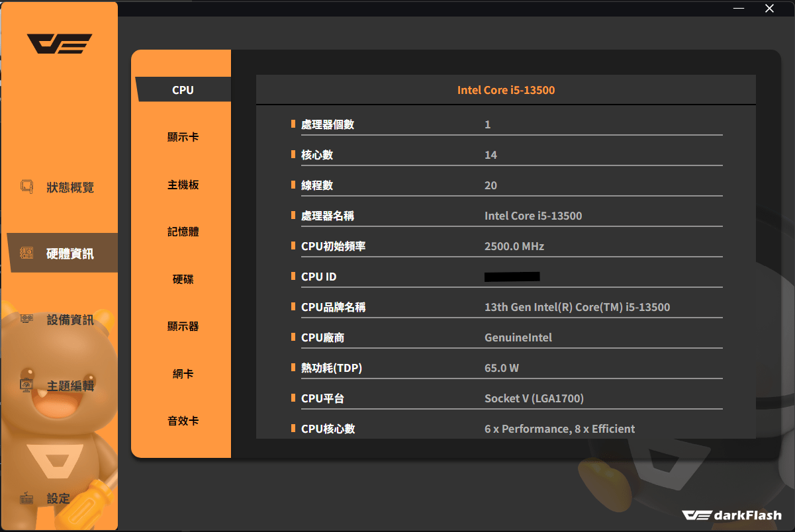Click the GenuineIntel vendor value
The height and width of the screenshot is (532, 795).
[x=518, y=337]
